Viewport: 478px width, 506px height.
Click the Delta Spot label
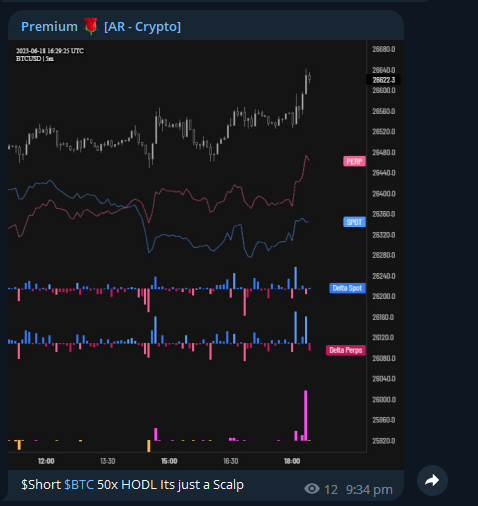pyautogui.click(x=347, y=288)
